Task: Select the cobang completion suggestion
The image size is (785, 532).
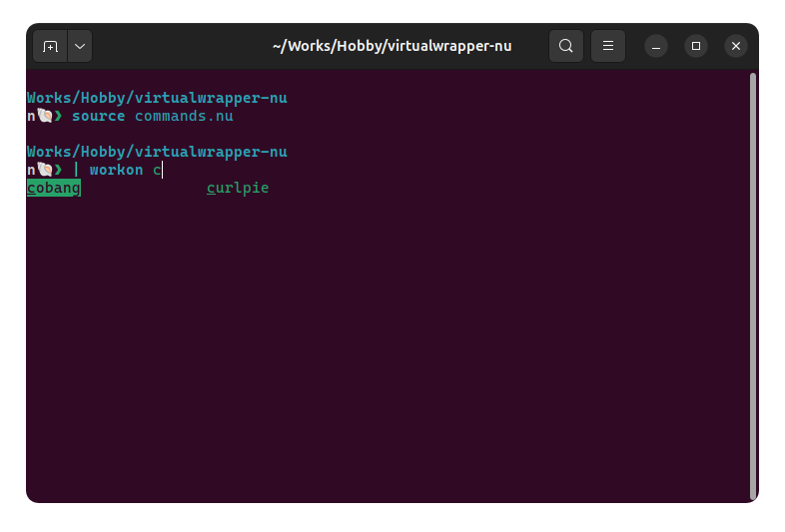Action: [x=54, y=189]
